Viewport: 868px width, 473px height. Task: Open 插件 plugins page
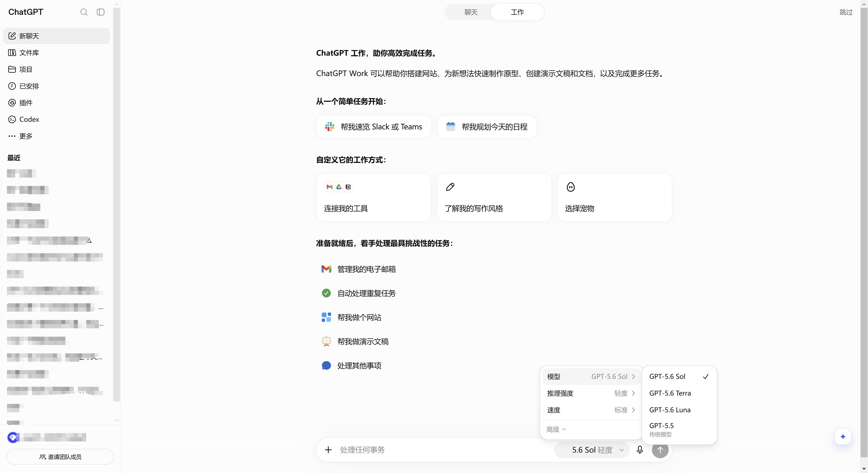(x=56, y=103)
